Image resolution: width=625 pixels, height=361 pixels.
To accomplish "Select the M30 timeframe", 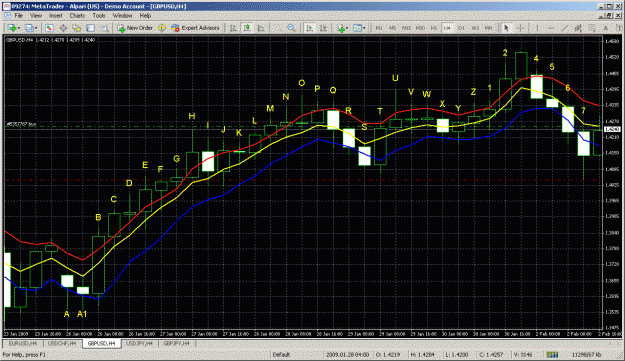I will pyautogui.click(x=420, y=28).
